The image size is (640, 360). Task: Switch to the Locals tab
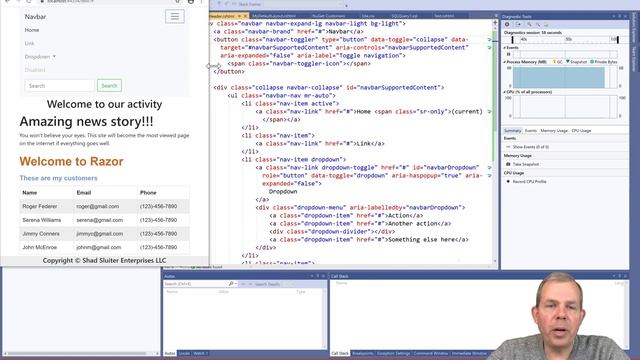click(184, 353)
